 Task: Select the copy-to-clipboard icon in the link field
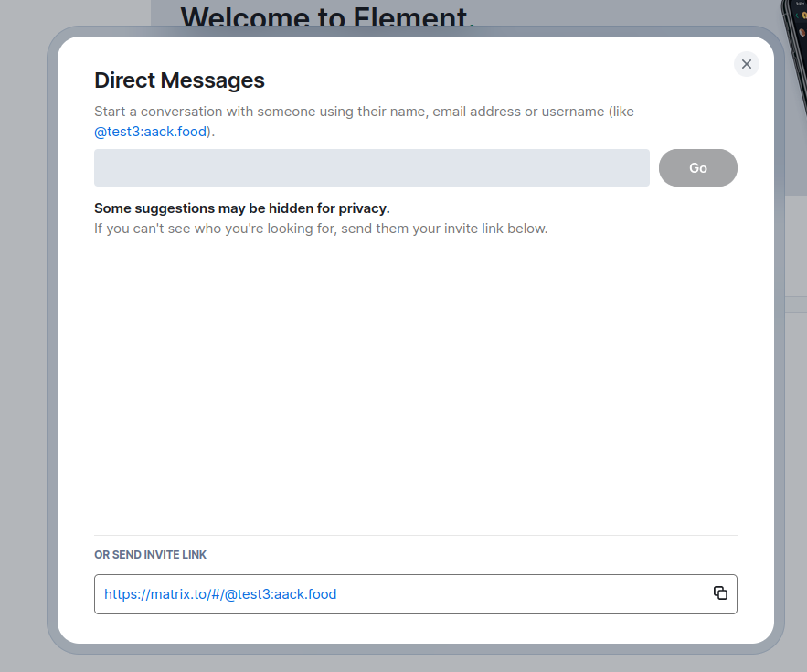point(720,593)
